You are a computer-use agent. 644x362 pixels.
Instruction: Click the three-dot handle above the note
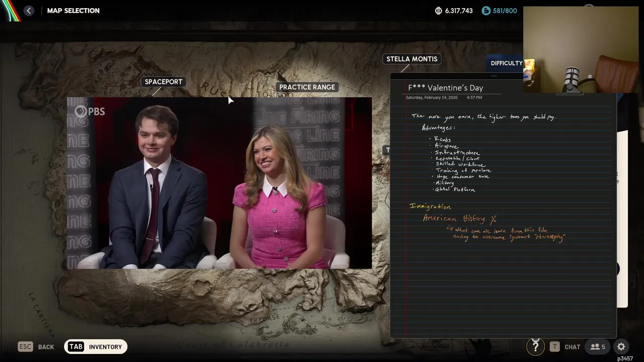point(494,76)
